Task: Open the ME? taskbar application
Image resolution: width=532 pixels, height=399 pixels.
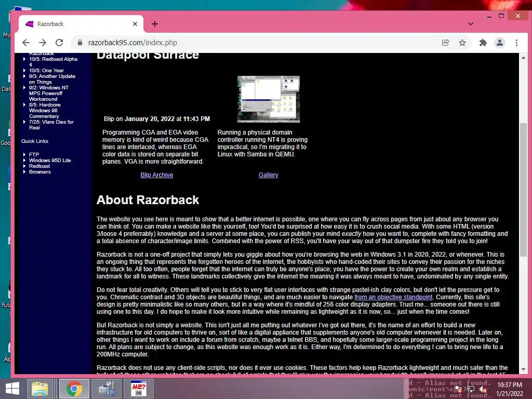Action: 139,389
